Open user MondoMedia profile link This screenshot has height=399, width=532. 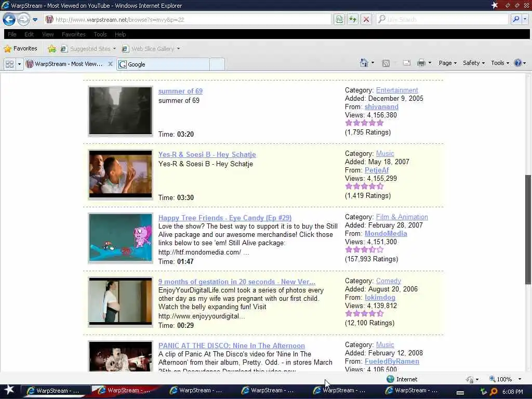click(386, 233)
